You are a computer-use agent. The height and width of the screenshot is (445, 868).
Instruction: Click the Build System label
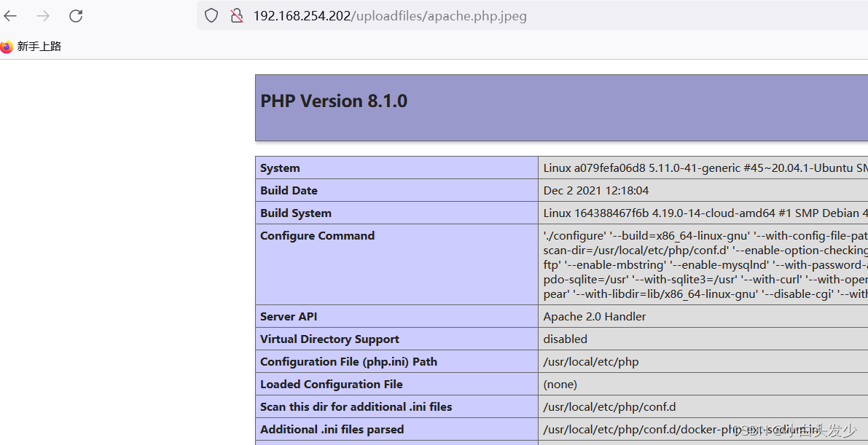coord(296,213)
